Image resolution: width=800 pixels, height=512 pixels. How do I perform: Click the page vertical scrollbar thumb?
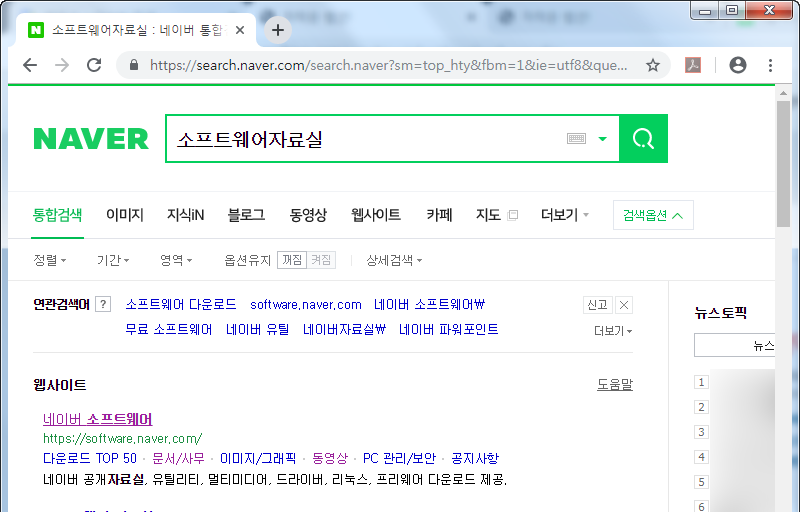pos(783,163)
